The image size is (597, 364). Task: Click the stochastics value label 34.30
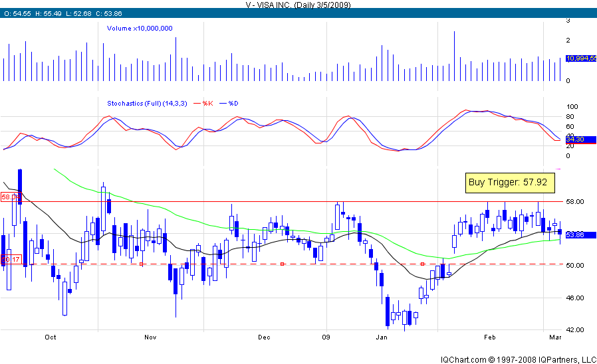pyautogui.click(x=580, y=139)
